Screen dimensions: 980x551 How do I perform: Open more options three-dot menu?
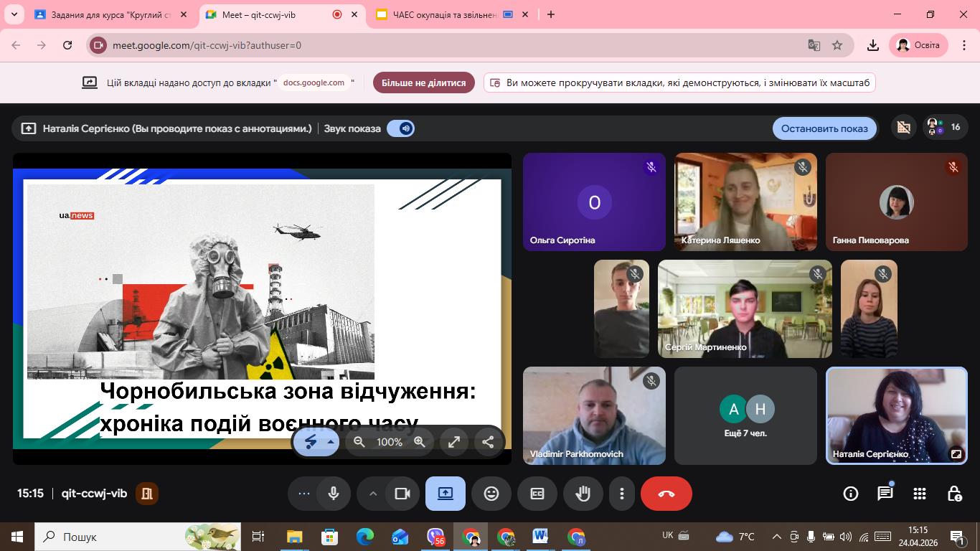[621, 494]
